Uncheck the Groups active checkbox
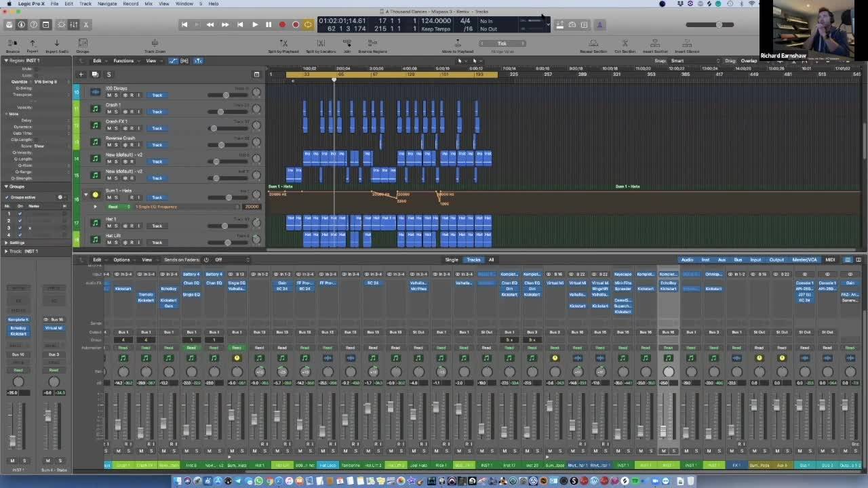The width and height of the screenshot is (868, 488). point(6,197)
